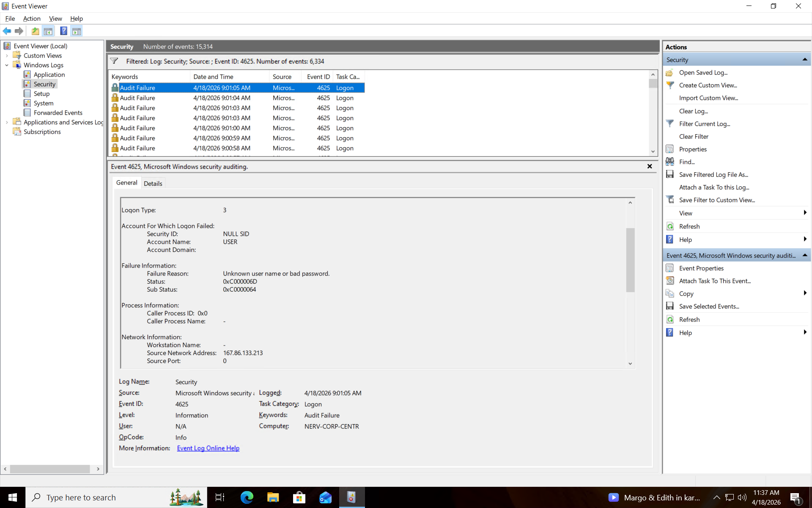Open the Copy submenu arrow
Screen dimensions: 812x508
pyautogui.click(x=805, y=293)
